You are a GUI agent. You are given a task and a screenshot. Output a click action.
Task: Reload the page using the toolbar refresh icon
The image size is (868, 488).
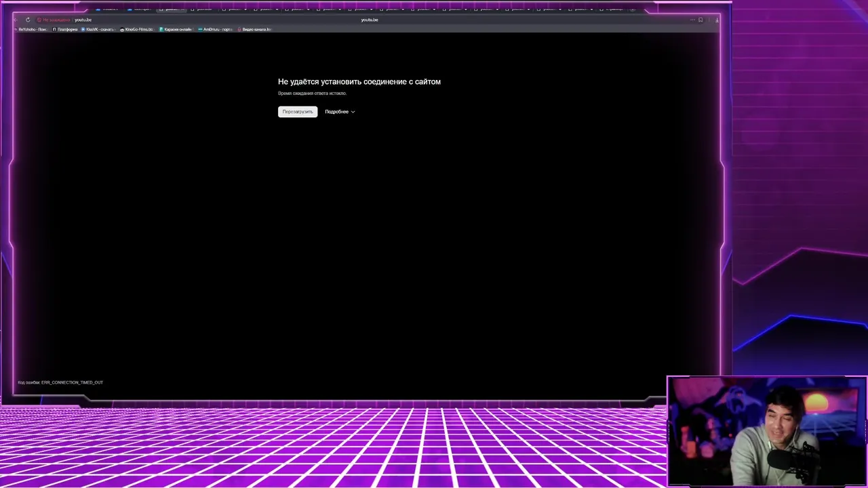pyautogui.click(x=28, y=20)
